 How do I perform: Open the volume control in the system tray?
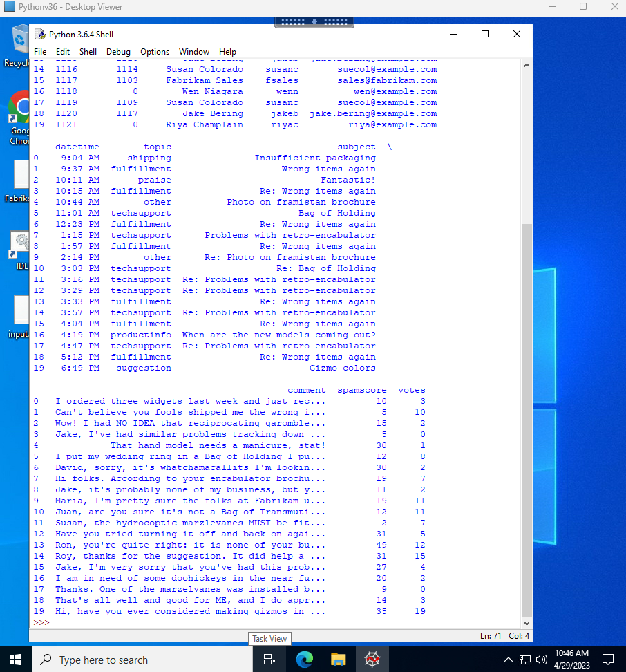point(540,658)
